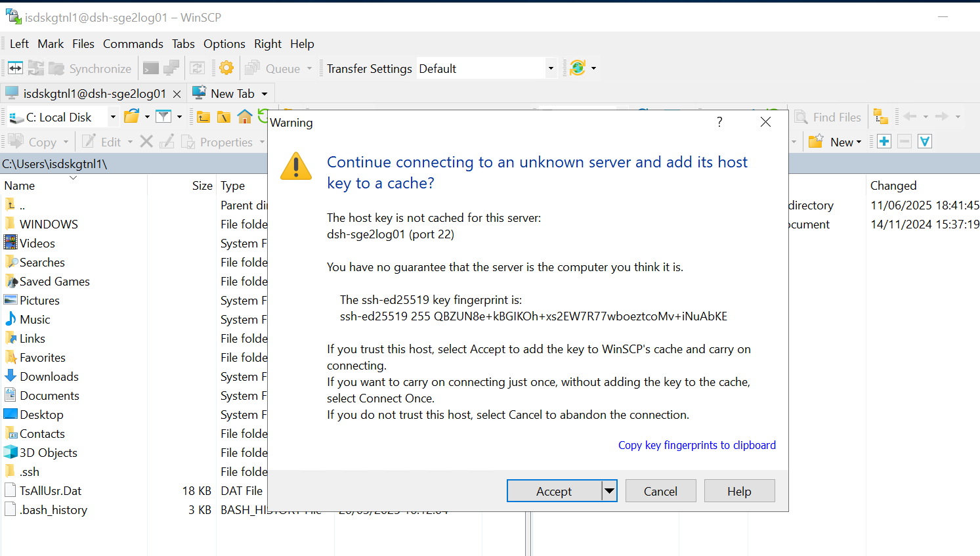Screen dimensions: 980x556
Task: Click the directory tree panel icon
Action: [880, 116]
